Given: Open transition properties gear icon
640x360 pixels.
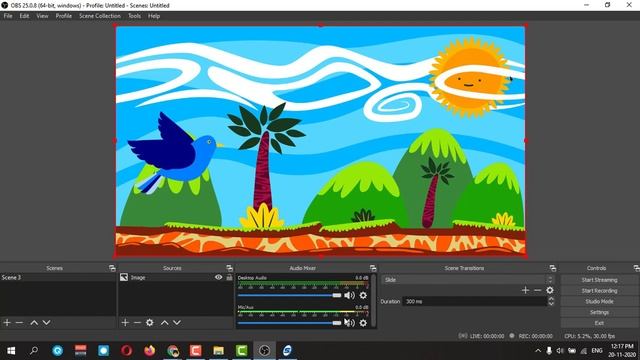Looking at the screenshot, I should click(550, 290).
